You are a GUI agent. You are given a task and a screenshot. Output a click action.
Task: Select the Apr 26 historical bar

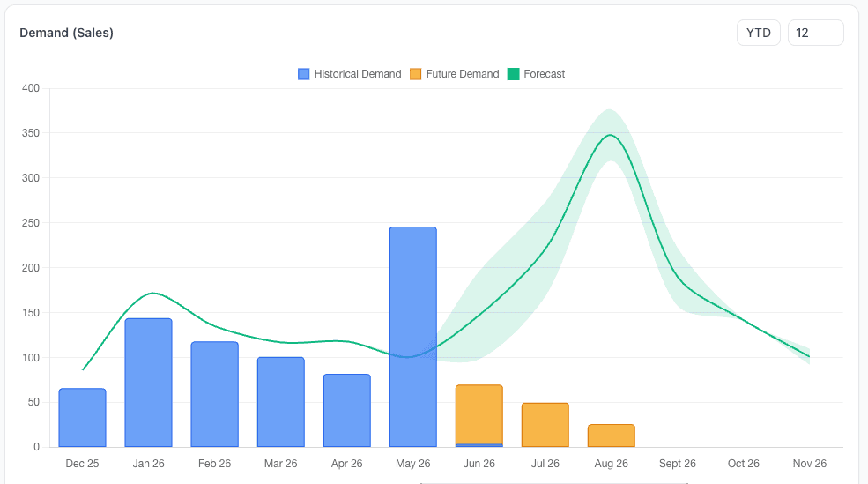coord(347,410)
